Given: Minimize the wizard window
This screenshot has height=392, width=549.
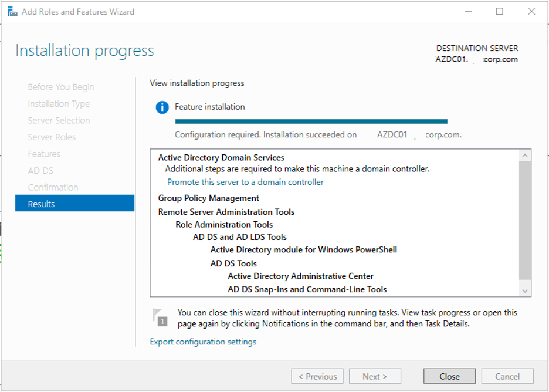Looking at the screenshot, I should (468, 12).
